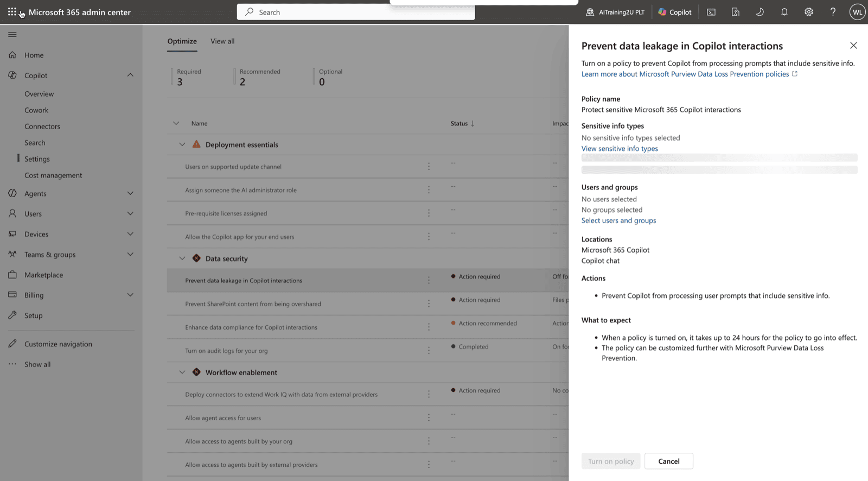Viewport: 868px width, 481px height.
Task: Open Copilot Overview page
Action: click(39, 94)
